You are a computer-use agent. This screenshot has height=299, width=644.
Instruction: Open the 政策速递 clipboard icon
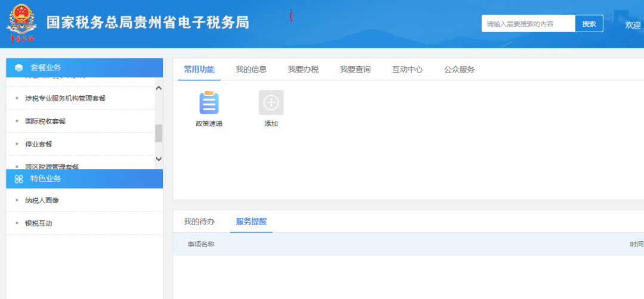tap(209, 102)
